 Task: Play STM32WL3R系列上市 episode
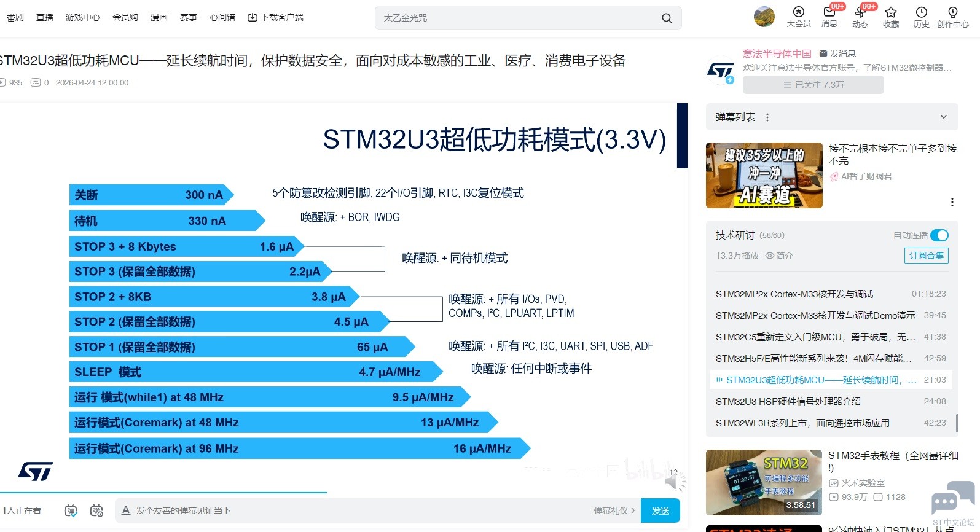tap(831, 423)
